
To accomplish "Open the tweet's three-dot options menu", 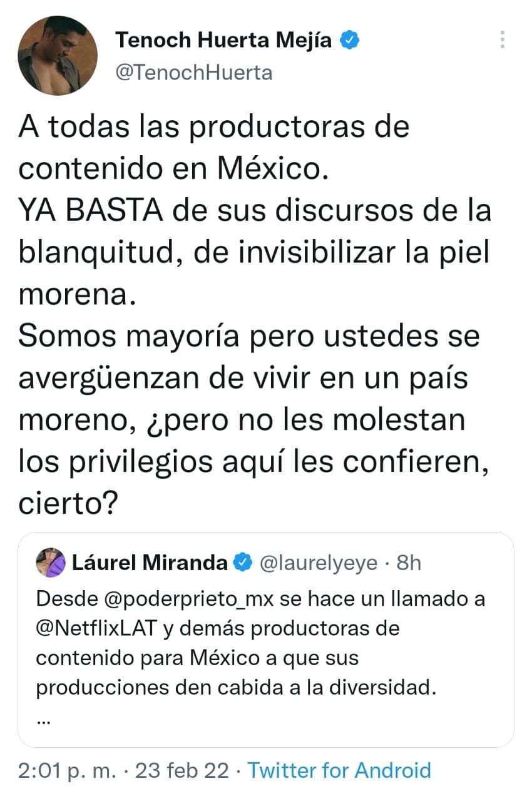I will [501, 41].
